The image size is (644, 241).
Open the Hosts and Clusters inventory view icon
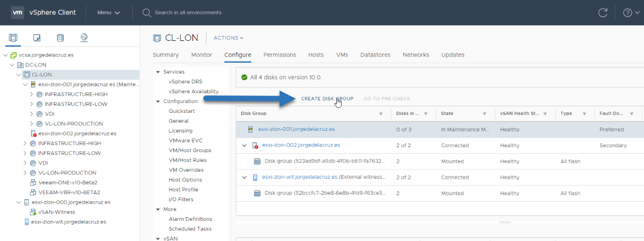pyautogui.click(x=13, y=38)
